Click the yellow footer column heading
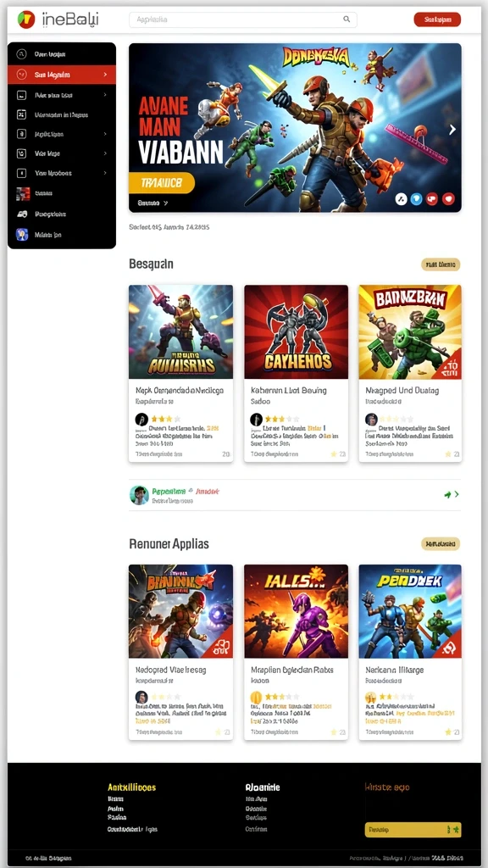488x868 pixels. (131, 787)
